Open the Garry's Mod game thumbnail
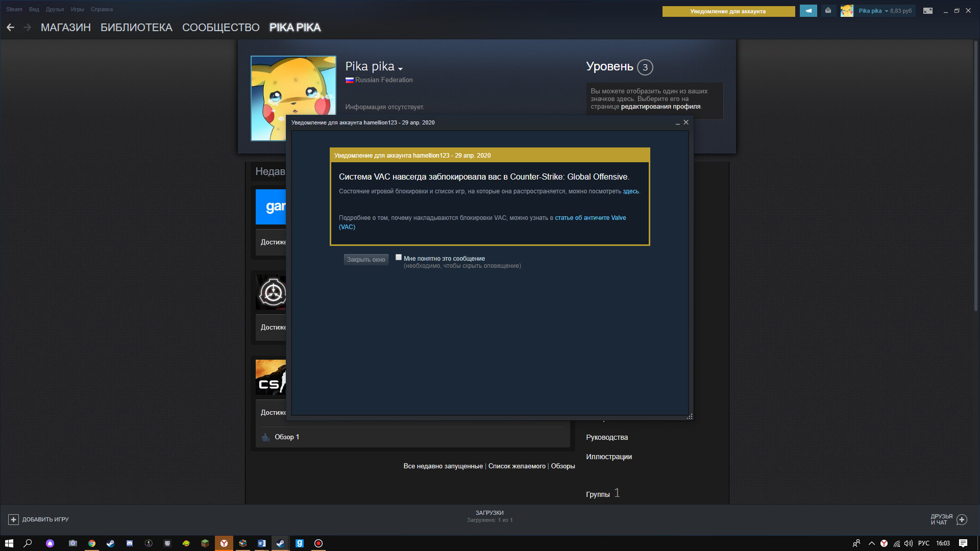Viewport: 980px width, 551px height. [271, 207]
